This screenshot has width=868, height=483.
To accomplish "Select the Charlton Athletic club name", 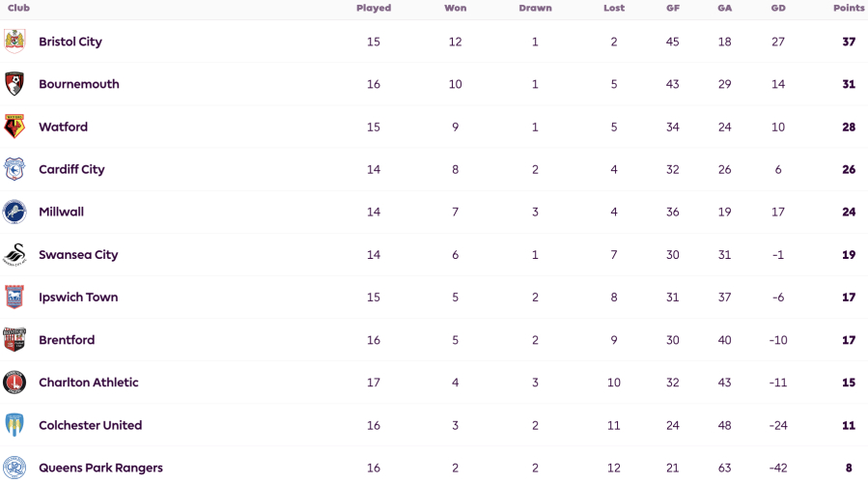I will coord(89,383).
